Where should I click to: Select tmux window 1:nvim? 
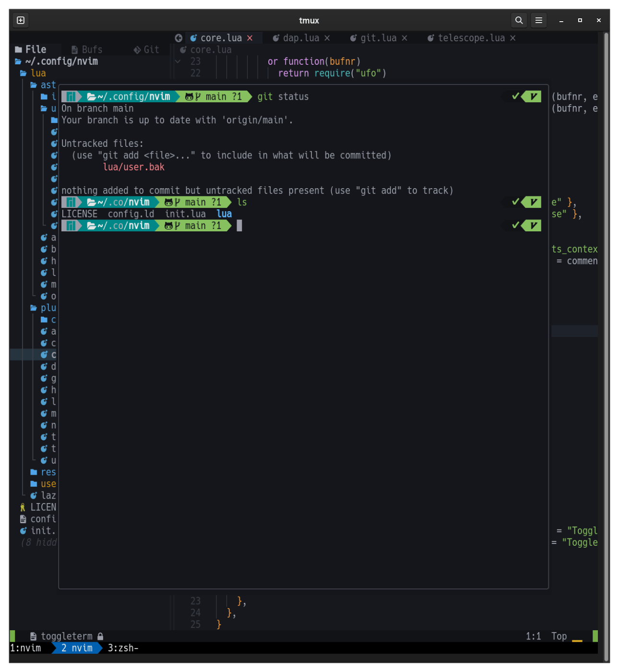click(25, 648)
